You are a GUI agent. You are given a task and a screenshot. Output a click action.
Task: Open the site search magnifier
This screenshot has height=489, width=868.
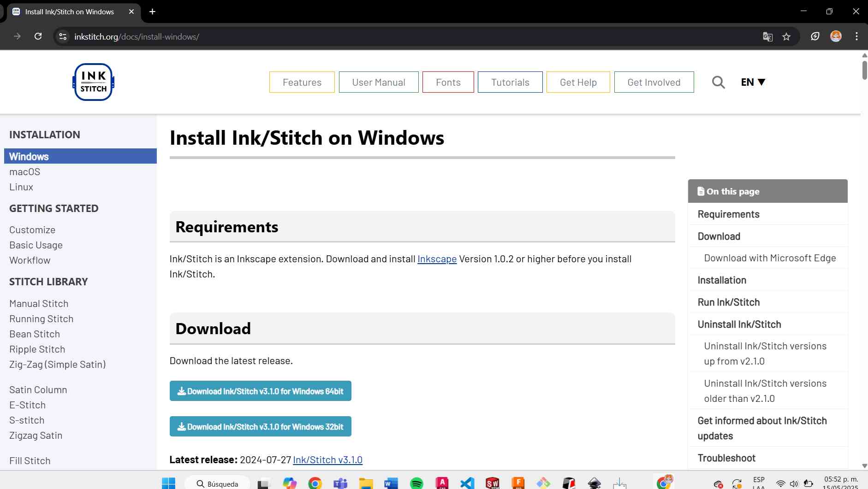click(718, 82)
